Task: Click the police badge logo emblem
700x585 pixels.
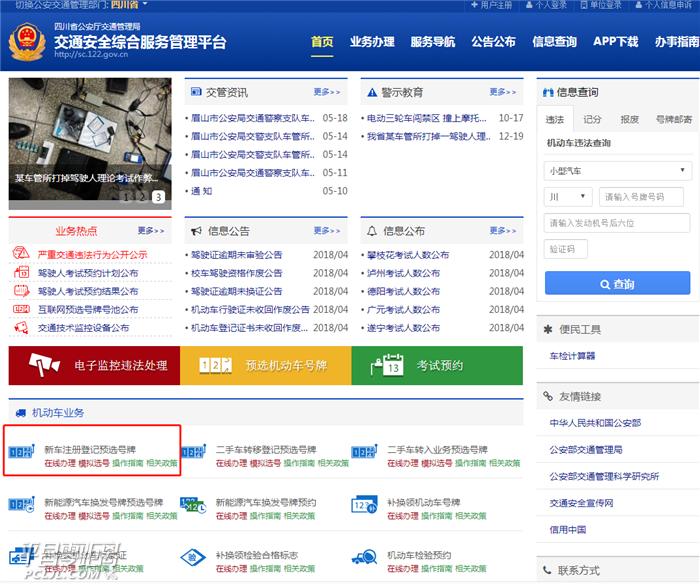Action: tap(27, 42)
